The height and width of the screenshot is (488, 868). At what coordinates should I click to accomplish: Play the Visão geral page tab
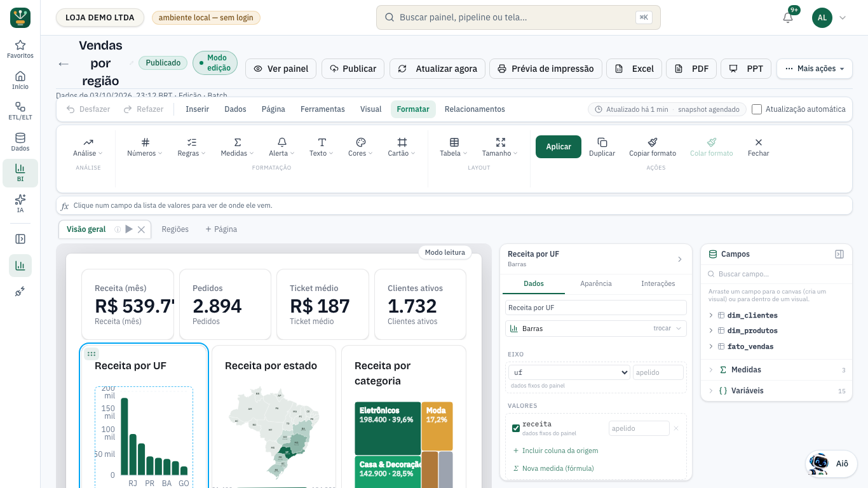[x=129, y=229]
